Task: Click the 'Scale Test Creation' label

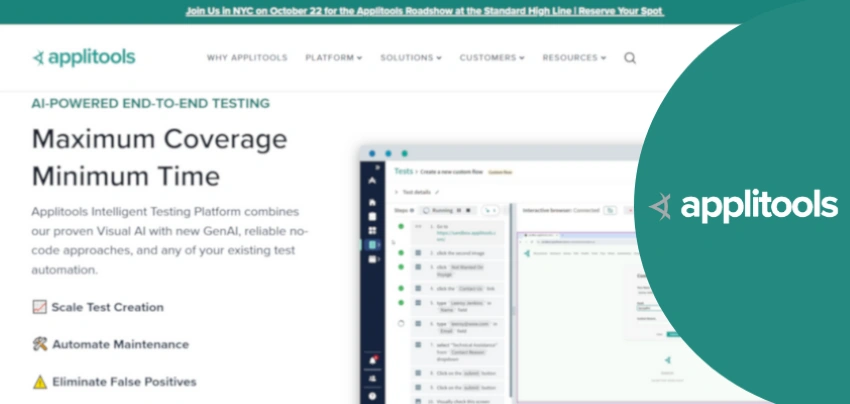Action: (107, 307)
